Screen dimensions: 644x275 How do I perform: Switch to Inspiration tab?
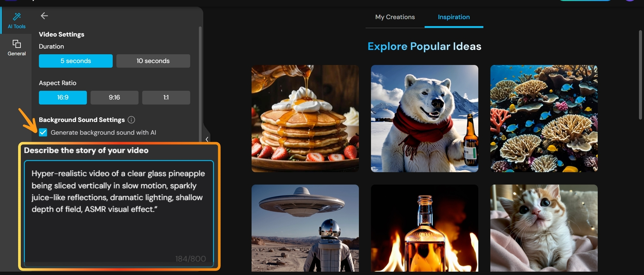(x=454, y=17)
